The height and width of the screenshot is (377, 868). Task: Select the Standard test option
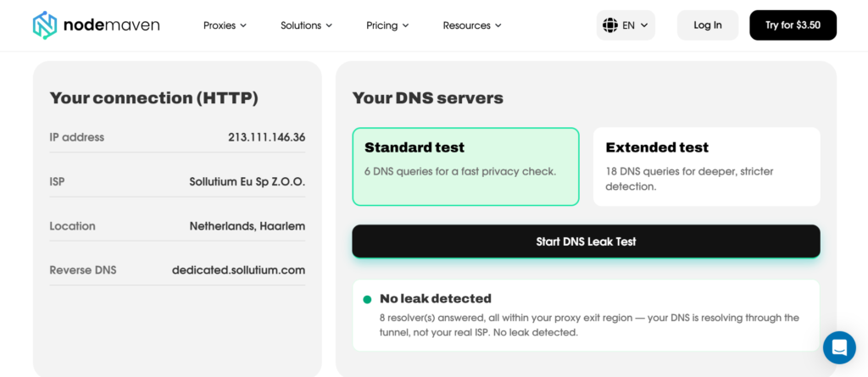click(x=465, y=167)
